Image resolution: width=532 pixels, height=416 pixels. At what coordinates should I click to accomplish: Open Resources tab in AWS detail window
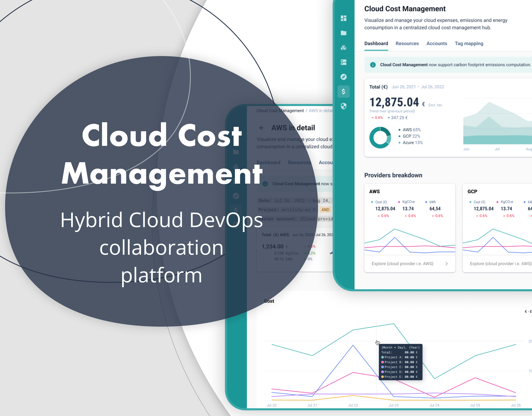299,162
